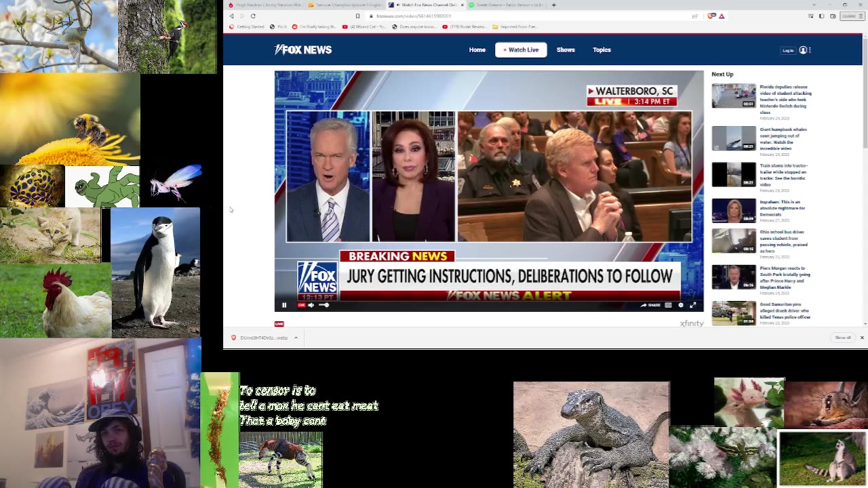Go to the Home menu item
Screen dimensions: 868x488
click(477, 49)
